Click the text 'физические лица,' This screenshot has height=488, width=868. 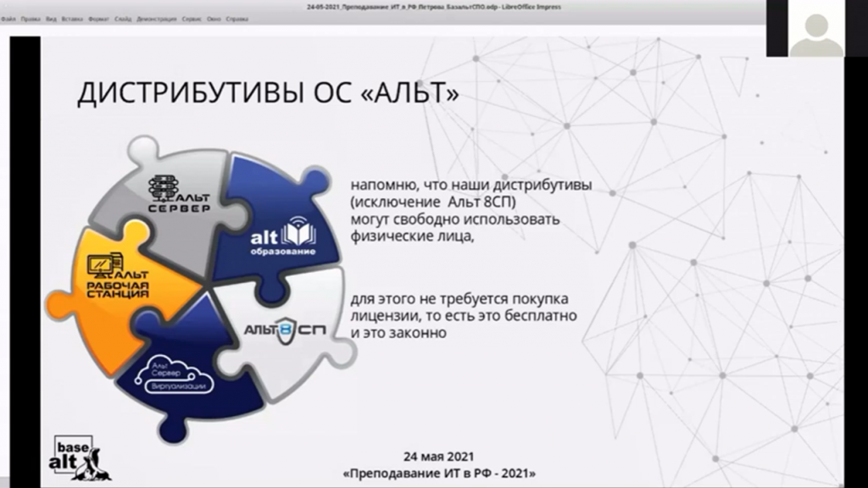413,236
